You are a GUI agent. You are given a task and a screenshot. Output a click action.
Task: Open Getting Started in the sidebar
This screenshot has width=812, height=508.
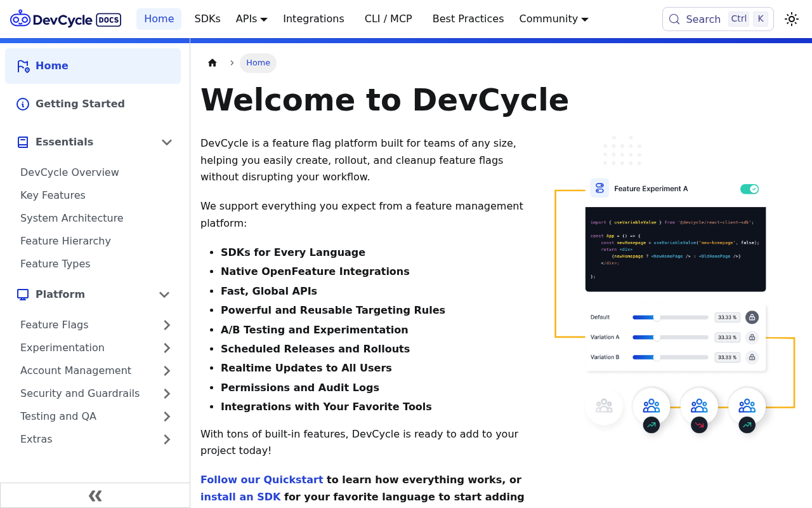pos(93,104)
